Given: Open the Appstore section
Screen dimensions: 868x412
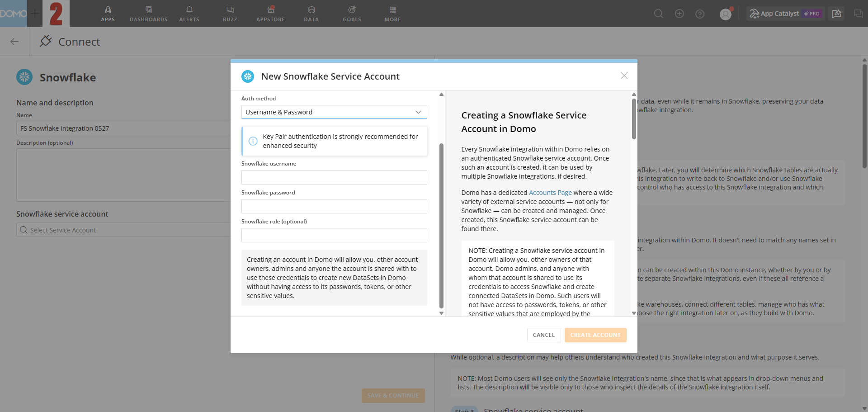Looking at the screenshot, I should coord(270,14).
